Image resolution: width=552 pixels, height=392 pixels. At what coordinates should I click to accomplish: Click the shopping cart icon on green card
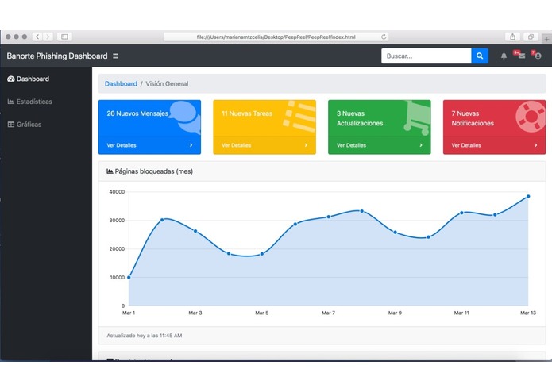418,117
